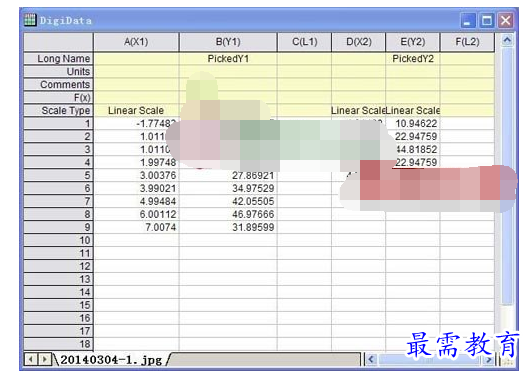Click the PickedY1 long name cell
This screenshot has height=376, width=528.
tap(228, 59)
